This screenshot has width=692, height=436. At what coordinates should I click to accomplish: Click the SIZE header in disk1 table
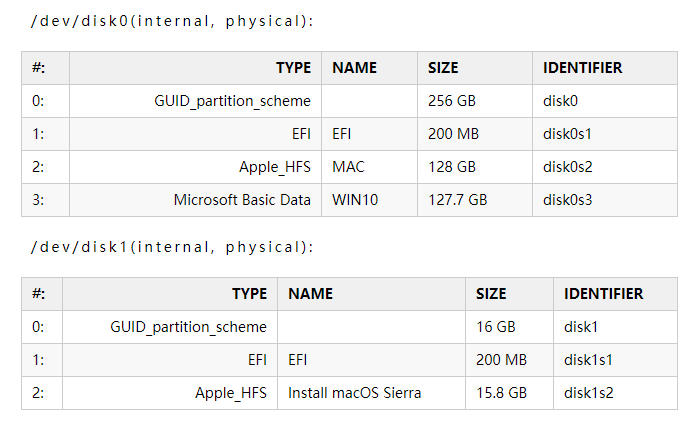click(x=491, y=294)
